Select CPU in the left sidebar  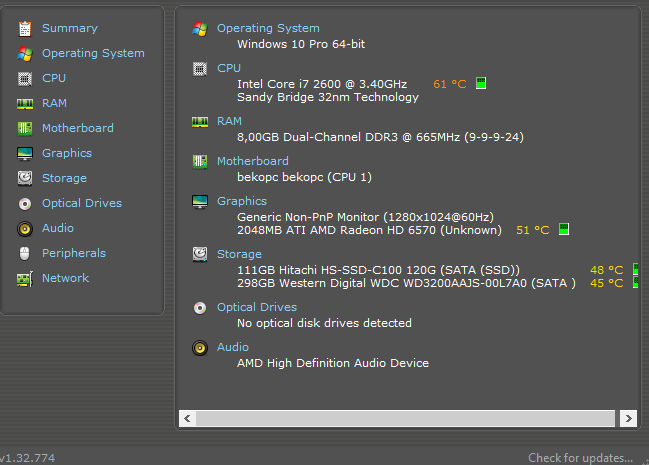[54, 78]
